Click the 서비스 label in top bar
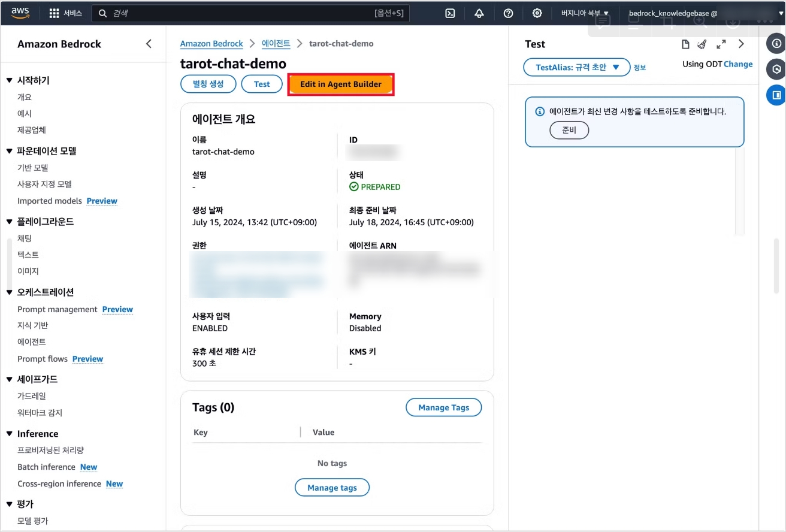Screen dimensions: 786x532 (x=73, y=13)
